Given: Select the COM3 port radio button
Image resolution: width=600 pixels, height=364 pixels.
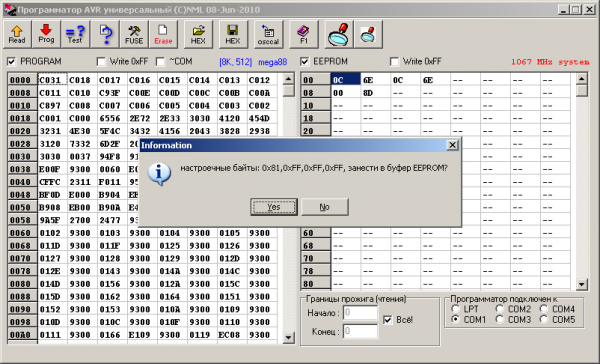Looking at the screenshot, I should [x=500, y=319].
